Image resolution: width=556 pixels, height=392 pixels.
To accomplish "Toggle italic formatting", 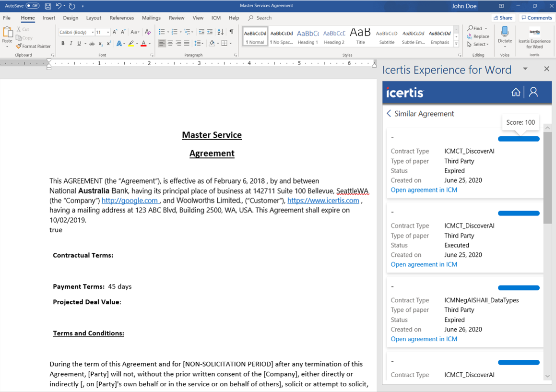I will click(x=71, y=43).
